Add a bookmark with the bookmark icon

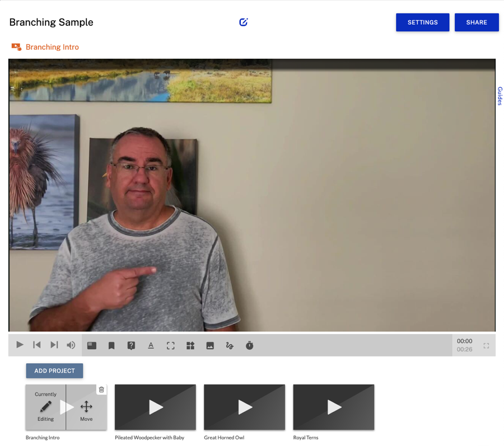click(111, 346)
